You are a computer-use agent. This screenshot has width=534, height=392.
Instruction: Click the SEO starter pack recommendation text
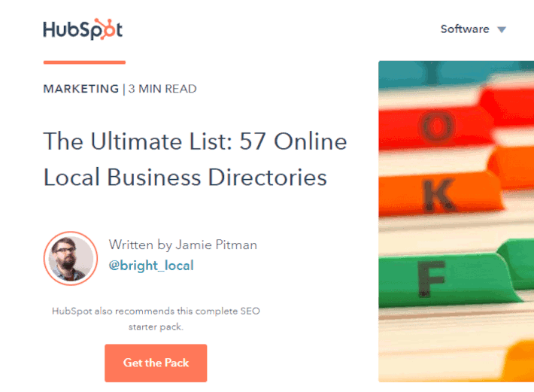pos(156,319)
